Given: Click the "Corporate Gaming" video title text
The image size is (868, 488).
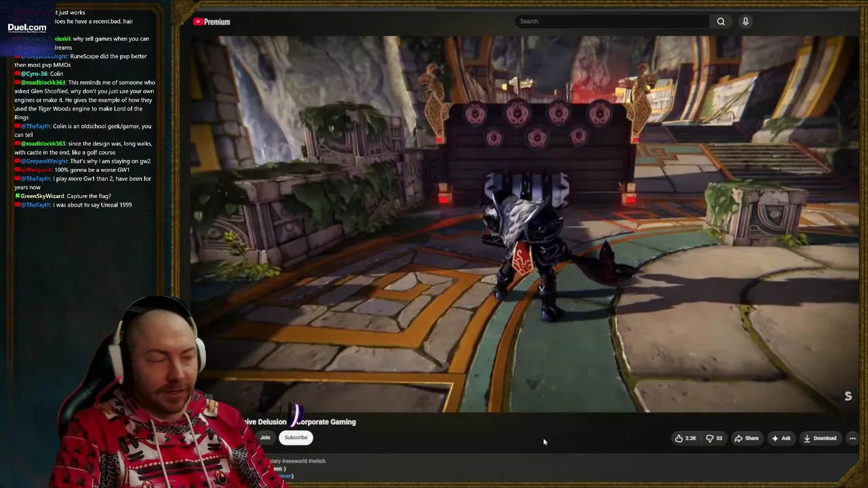Looking at the screenshot, I should click(x=326, y=422).
